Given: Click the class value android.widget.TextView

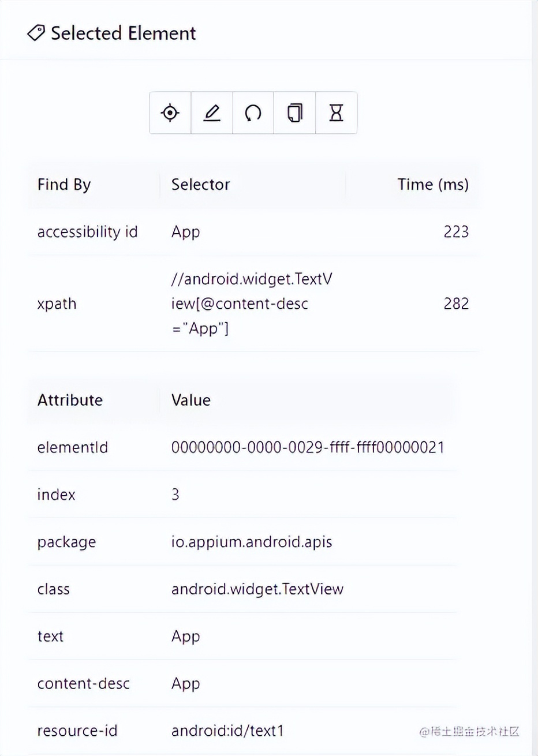Looking at the screenshot, I should pos(257,589).
